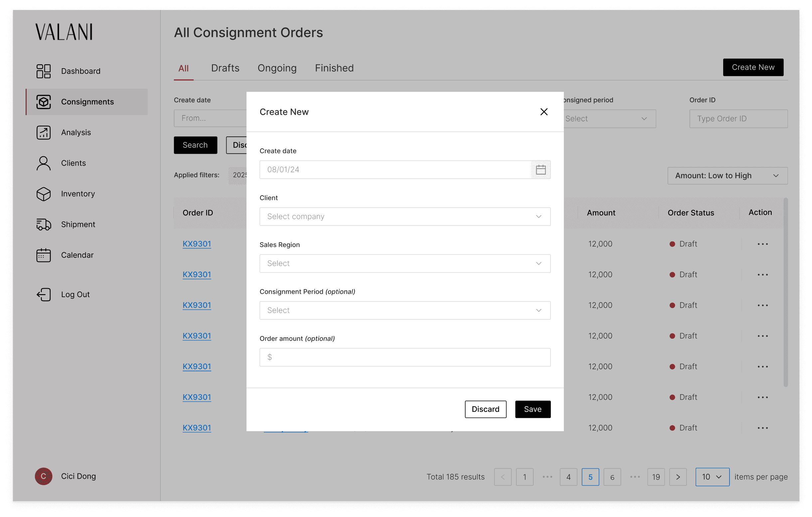
Task: Switch to the Drafts tab
Action: pos(225,68)
